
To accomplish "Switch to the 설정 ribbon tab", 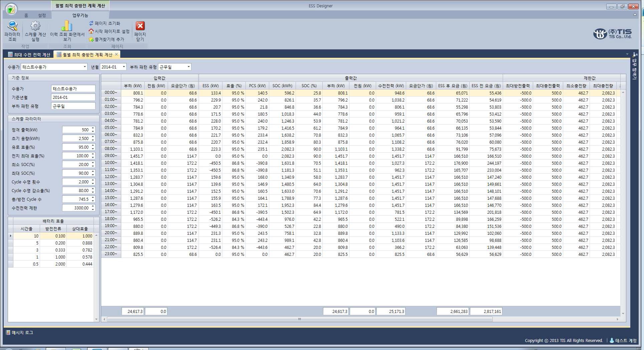I will (x=42, y=15).
